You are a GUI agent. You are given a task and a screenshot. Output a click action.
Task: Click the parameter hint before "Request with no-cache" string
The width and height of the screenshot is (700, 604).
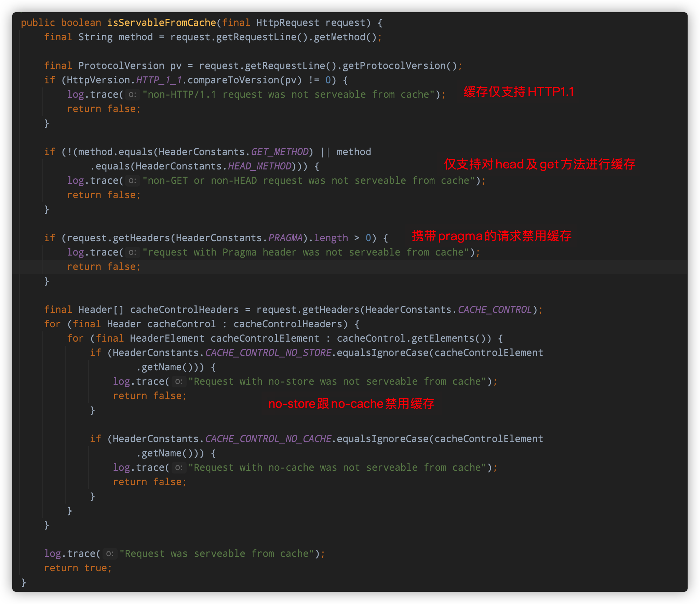coord(178,468)
